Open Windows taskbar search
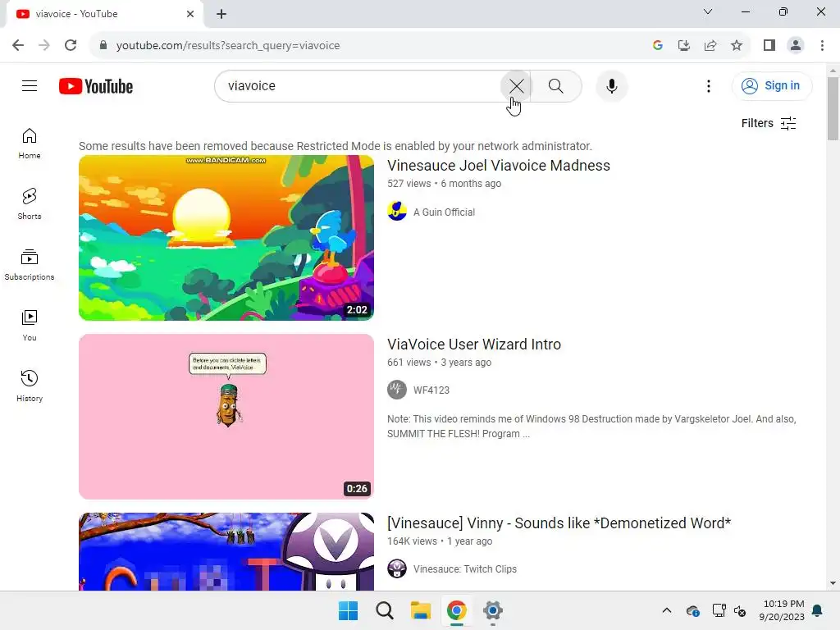Image resolution: width=840 pixels, height=630 pixels. point(385,610)
